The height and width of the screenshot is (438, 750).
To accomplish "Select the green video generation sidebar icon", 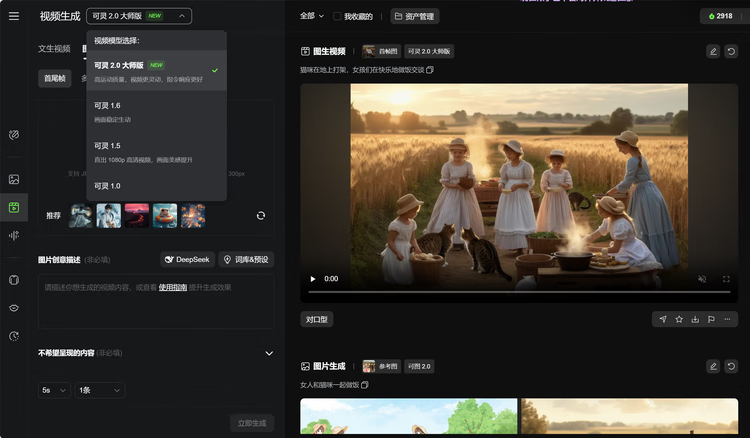I will click(x=14, y=208).
